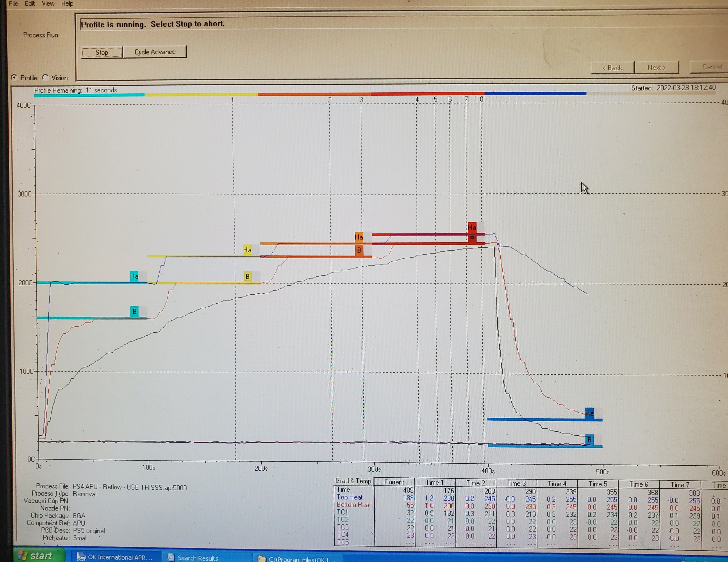Click the Started timestamp text
The width and height of the screenshot is (728, 562).
(x=673, y=88)
